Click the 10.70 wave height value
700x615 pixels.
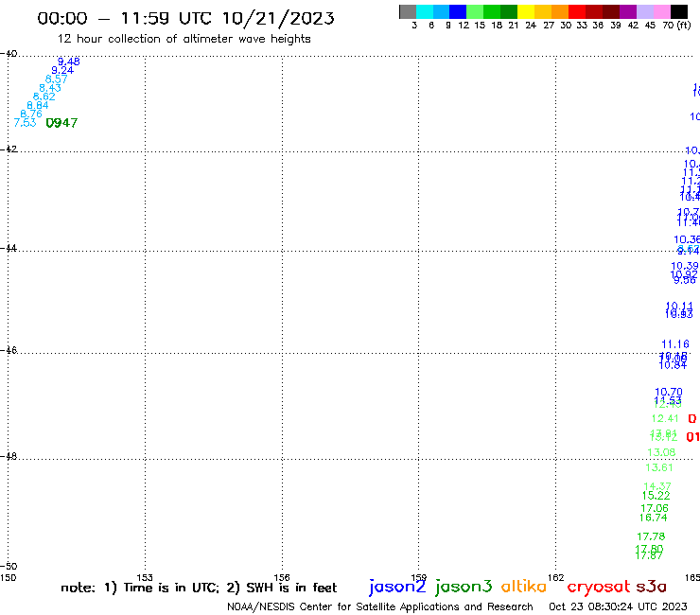(669, 392)
